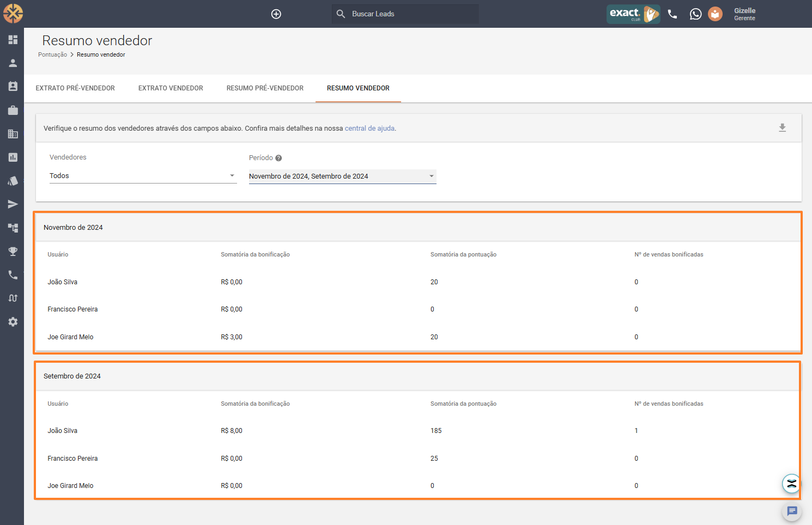This screenshot has height=525, width=812.
Task: Click Joe Girard Melo in the Novembro table
Action: (x=70, y=337)
